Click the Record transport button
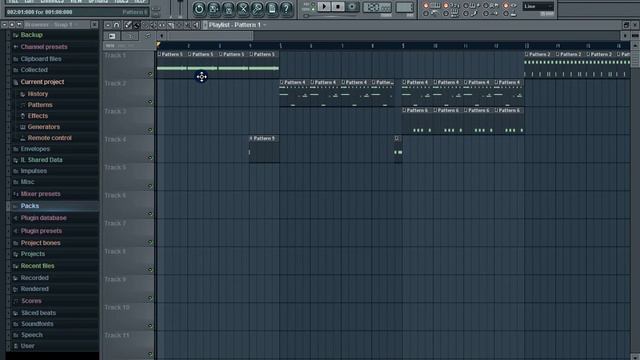Screen dimensions: 640x360 [x=352, y=7]
